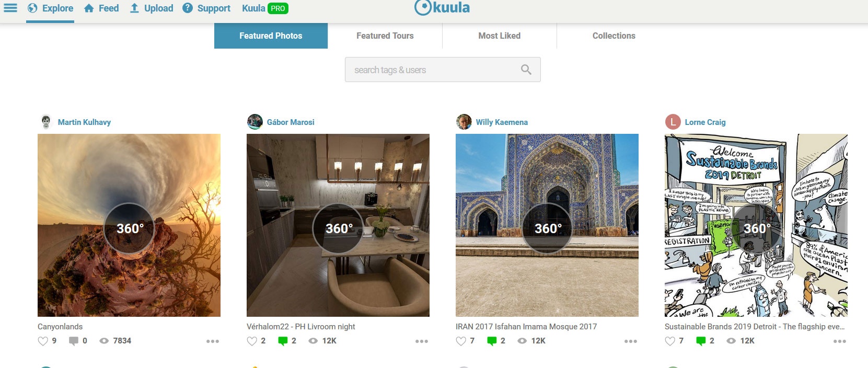Expand the options dots for the IRAN 2017 photo
Image resolution: width=868 pixels, height=368 pixels.
tap(631, 341)
